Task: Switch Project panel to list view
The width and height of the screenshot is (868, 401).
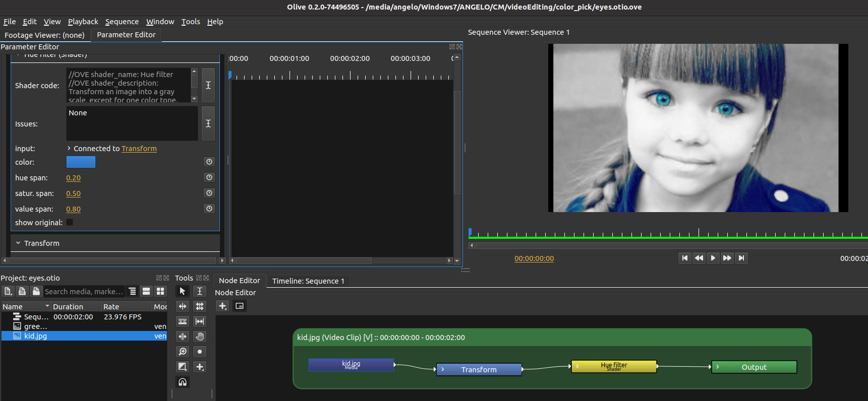Action: pos(146,291)
